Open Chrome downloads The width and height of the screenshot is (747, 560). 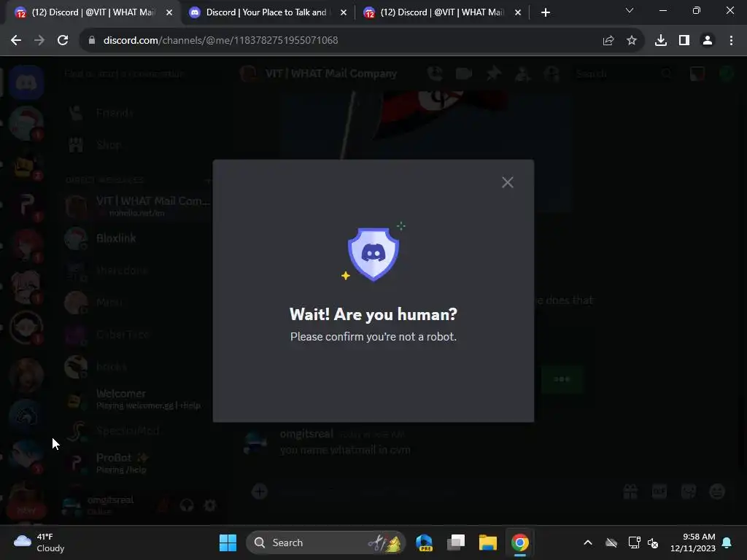(661, 41)
